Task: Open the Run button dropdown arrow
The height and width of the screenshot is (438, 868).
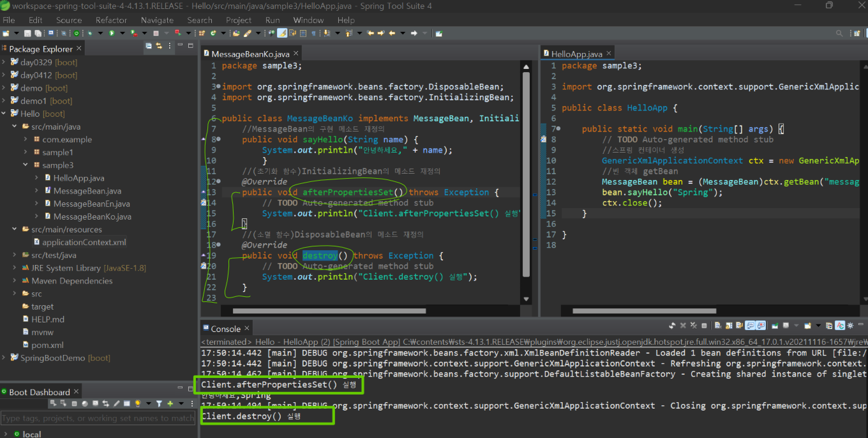Action: [122, 33]
